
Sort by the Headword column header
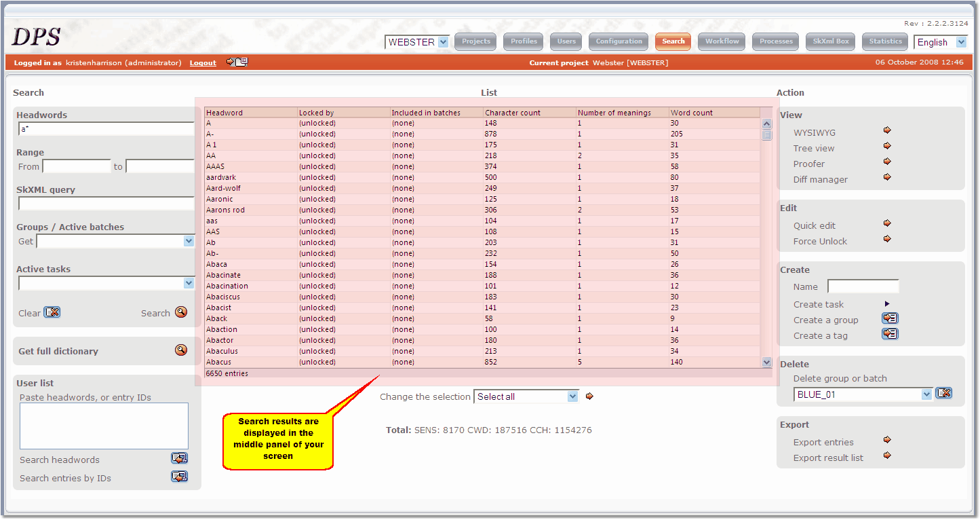(251, 113)
